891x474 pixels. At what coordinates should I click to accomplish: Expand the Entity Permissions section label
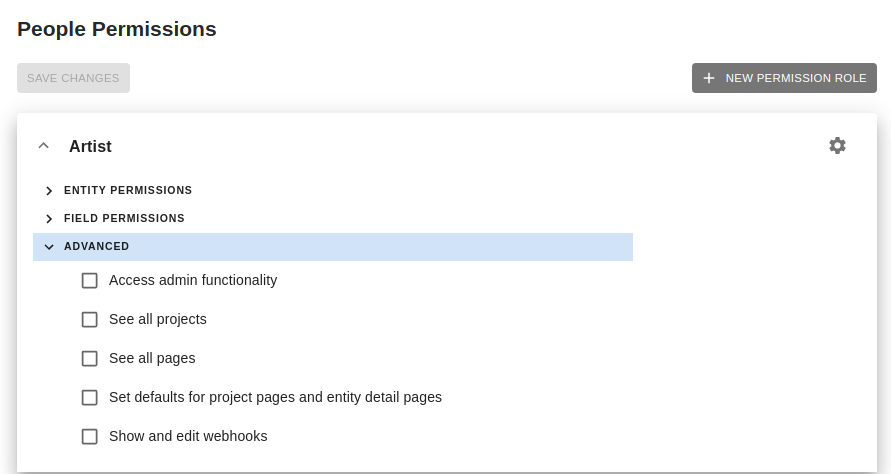[x=128, y=190]
